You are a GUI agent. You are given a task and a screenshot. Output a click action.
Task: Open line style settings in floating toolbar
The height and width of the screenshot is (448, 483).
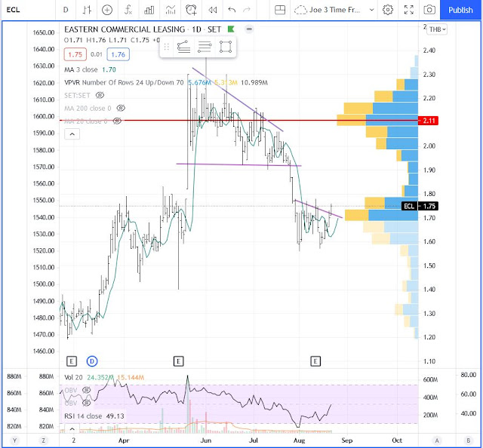[x=205, y=47]
